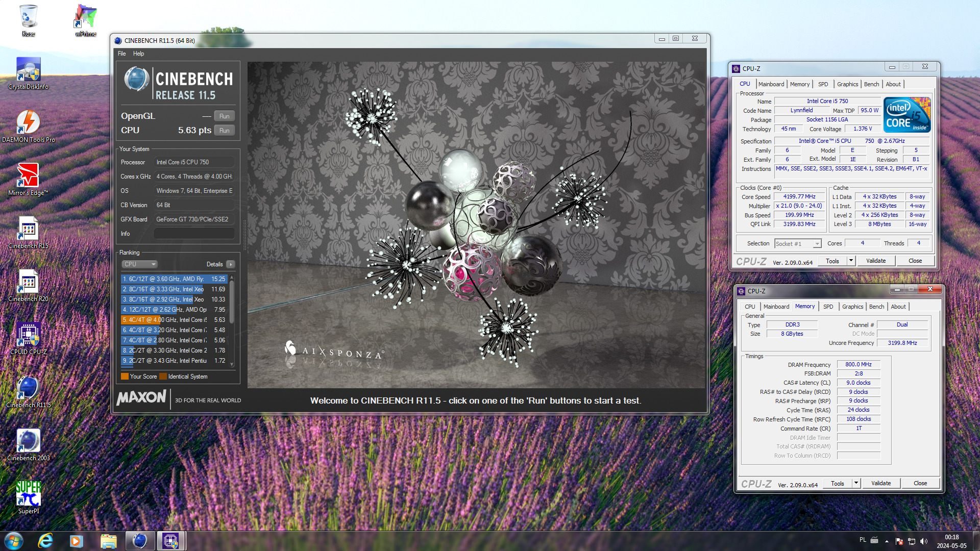Click the Action Center flag tray icon
The width and height of the screenshot is (980, 551).
899,541
